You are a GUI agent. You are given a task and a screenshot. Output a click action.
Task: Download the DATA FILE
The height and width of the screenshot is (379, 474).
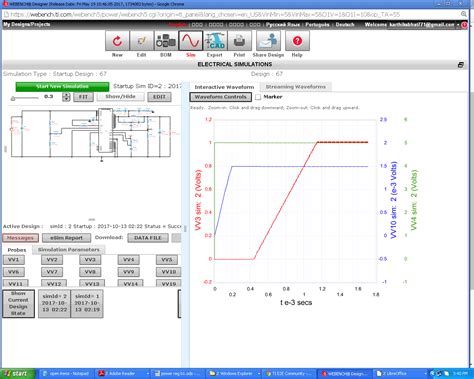point(148,238)
